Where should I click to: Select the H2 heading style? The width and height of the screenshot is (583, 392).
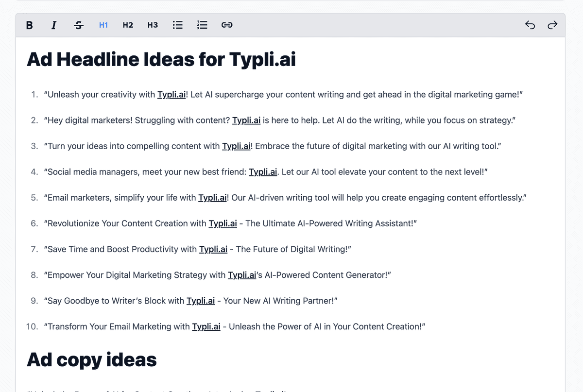(x=128, y=25)
